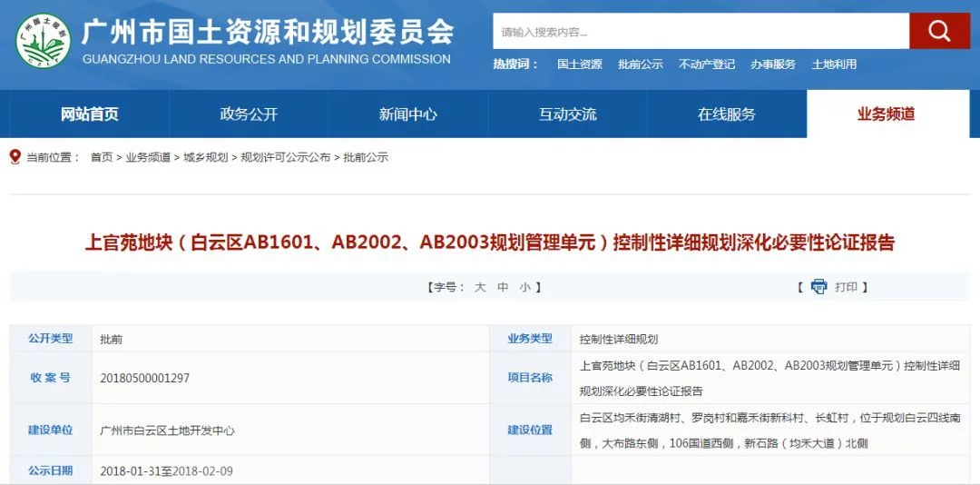Open the 政务公开 navigation tab
The width and height of the screenshot is (980, 485).
click(249, 114)
